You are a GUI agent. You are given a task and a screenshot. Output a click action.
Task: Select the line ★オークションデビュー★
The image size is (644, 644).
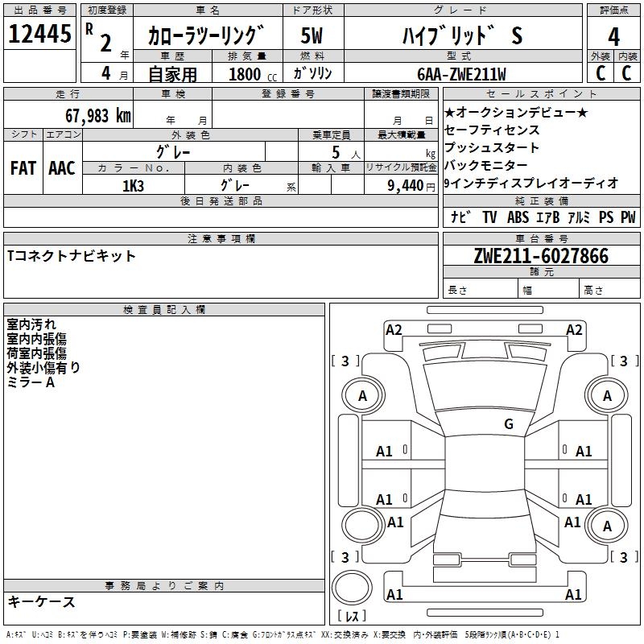tap(516, 112)
